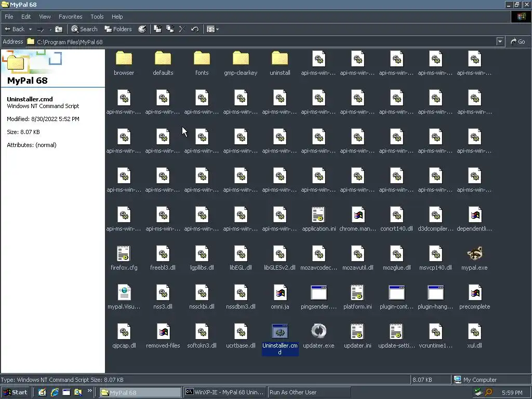This screenshot has width=532, height=399.
Task: Select the updater.ini file
Action: 357,336
